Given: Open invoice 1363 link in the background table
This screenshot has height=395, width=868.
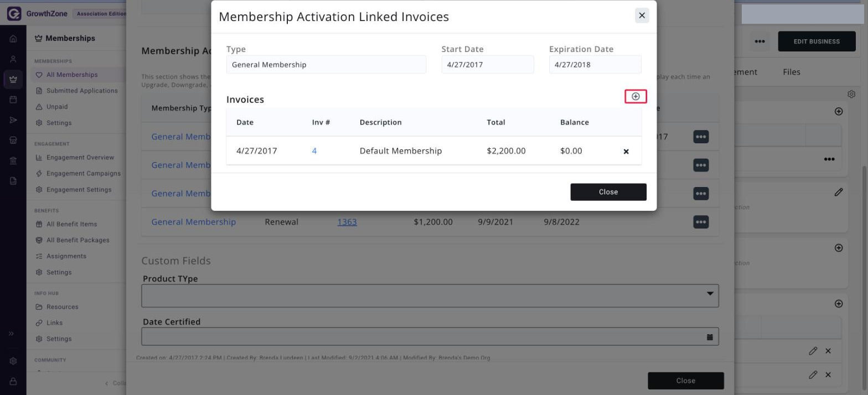Looking at the screenshot, I should point(347,222).
